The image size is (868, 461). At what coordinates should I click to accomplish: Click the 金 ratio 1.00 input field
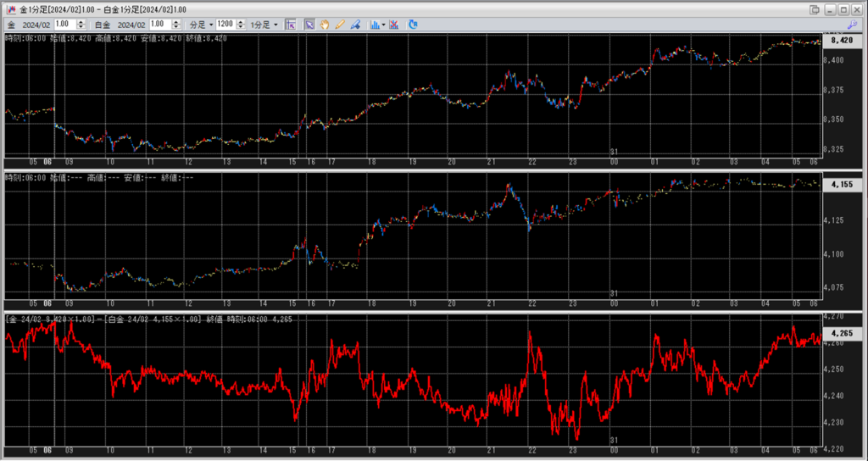click(x=65, y=25)
